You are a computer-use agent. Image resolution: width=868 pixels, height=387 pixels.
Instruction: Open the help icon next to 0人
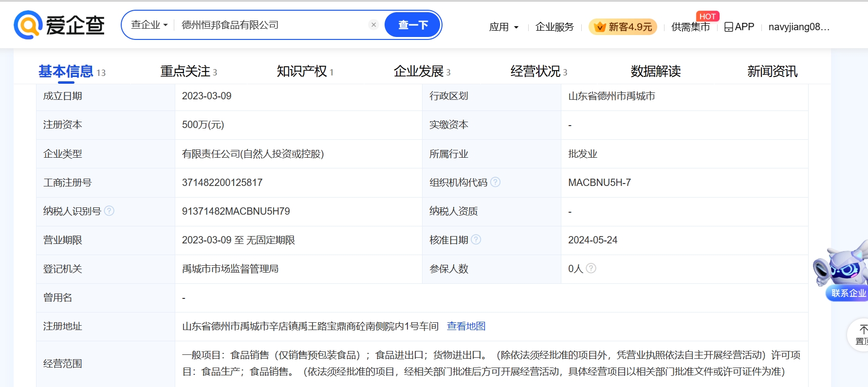[x=591, y=268]
